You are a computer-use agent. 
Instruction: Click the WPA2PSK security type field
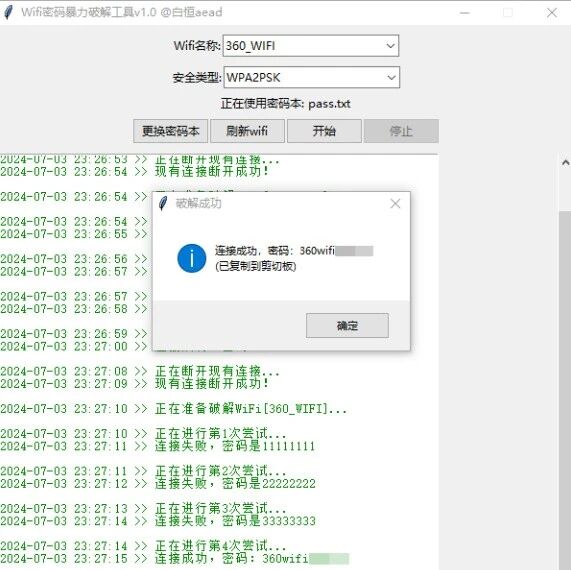pyautogui.click(x=311, y=77)
